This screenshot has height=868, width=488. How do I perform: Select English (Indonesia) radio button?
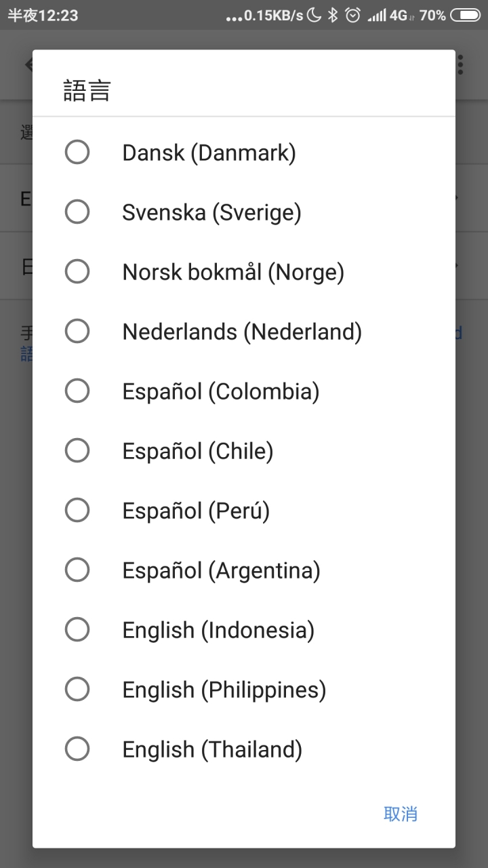tap(77, 629)
